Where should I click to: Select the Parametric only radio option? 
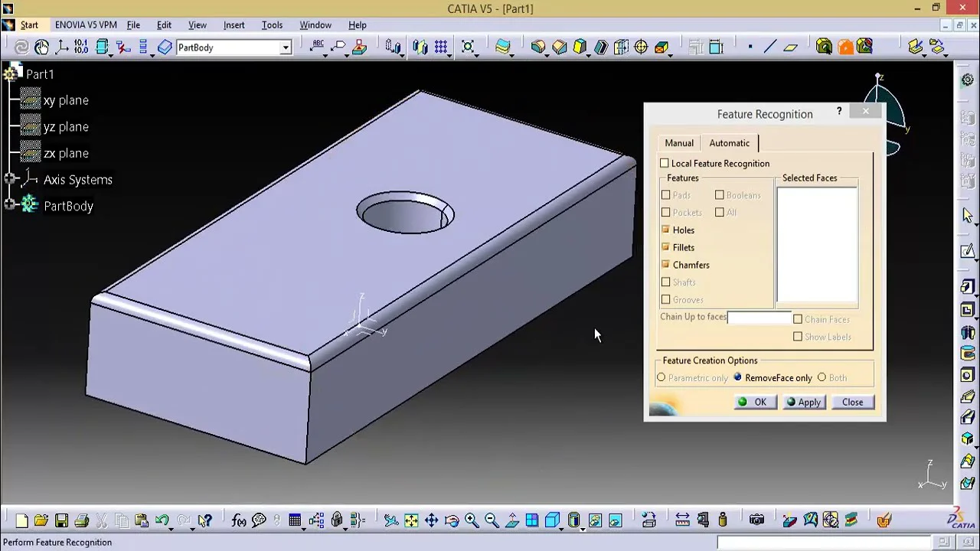click(661, 377)
